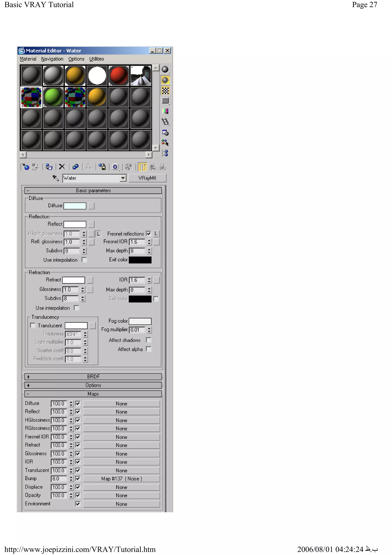Click None button for Reflect map
The image size is (392, 555).
pos(122,412)
